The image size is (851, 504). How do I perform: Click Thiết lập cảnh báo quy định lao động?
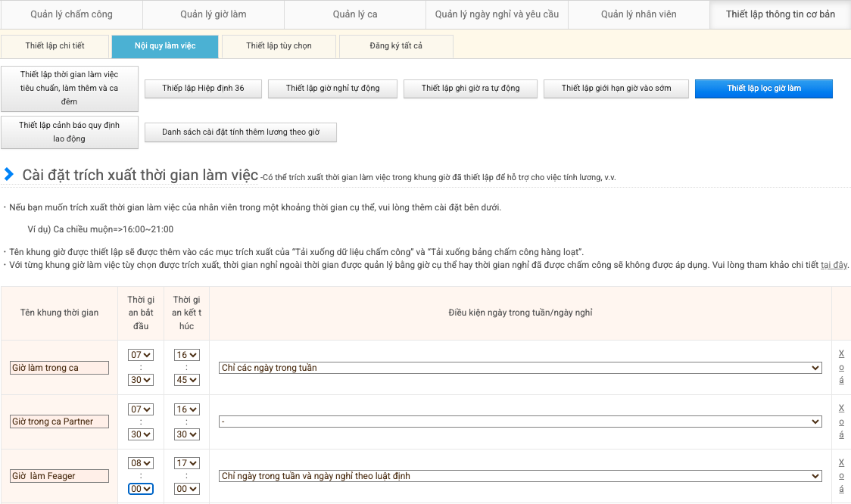(x=70, y=132)
